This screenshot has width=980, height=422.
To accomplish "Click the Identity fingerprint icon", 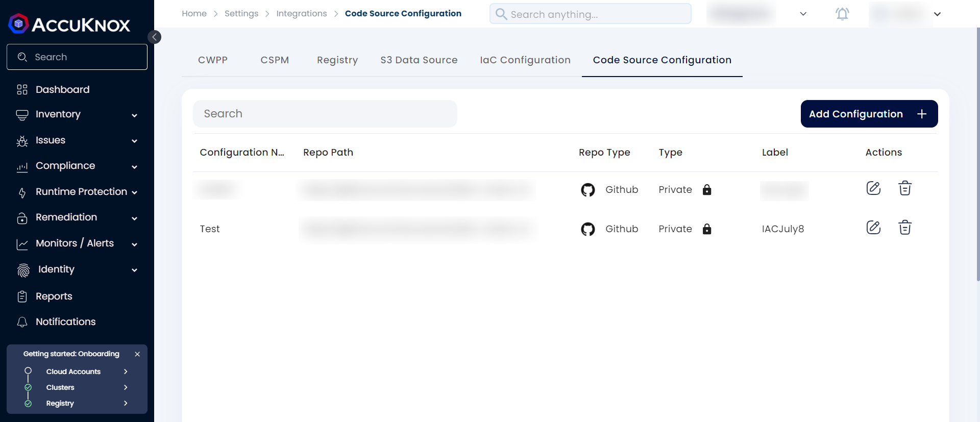I will [x=23, y=270].
